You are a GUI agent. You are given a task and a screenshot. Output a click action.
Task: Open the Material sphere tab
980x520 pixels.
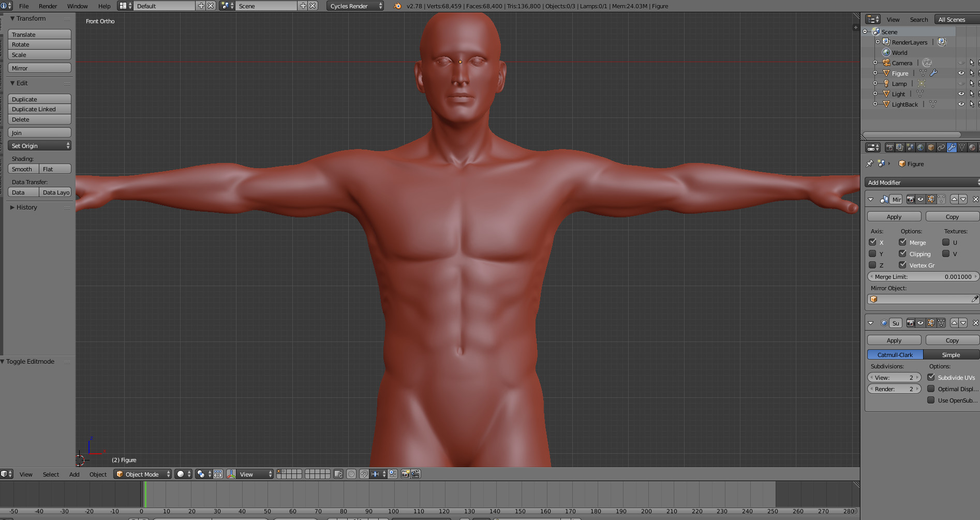(972, 147)
